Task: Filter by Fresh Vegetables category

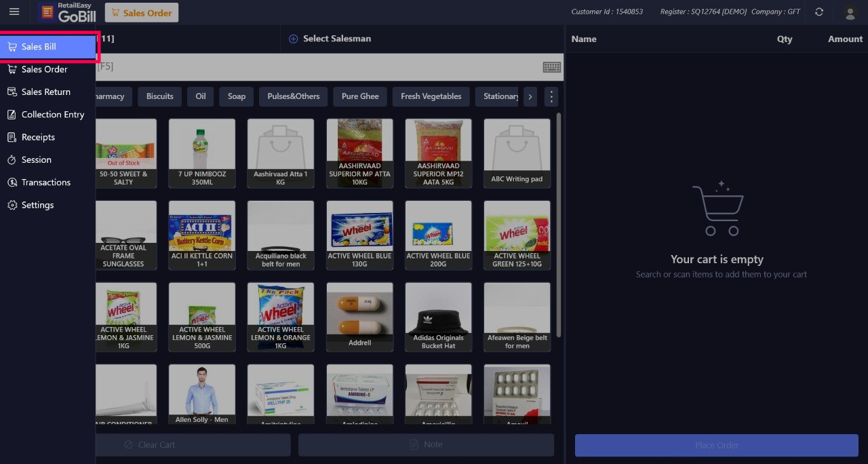Action: click(x=431, y=96)
